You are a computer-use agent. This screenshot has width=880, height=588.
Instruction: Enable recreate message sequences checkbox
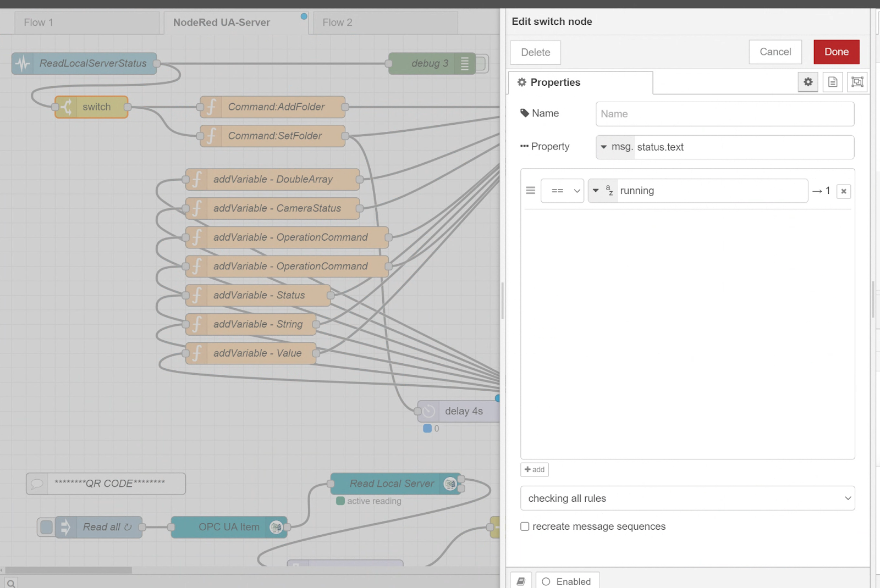pyautogui.click(x=525, y=526)
